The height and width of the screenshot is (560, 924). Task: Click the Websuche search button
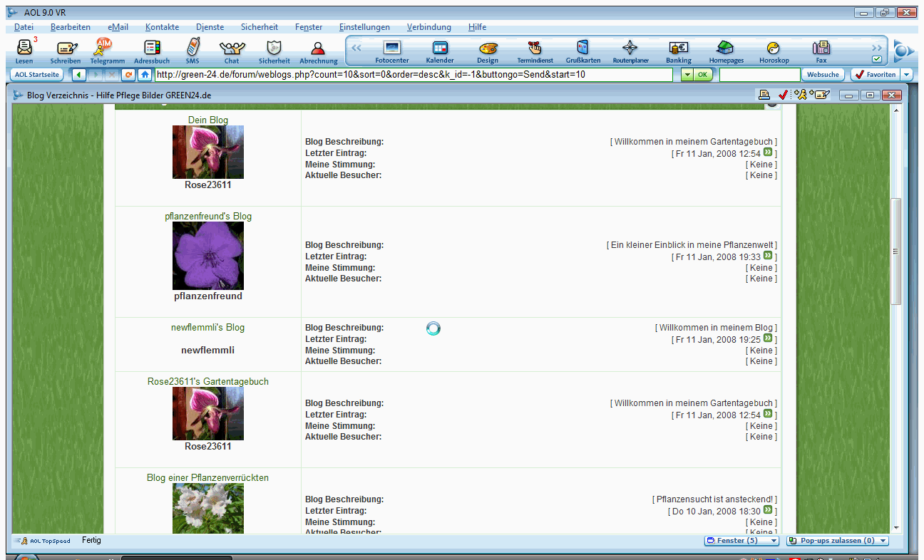[823, 74]
